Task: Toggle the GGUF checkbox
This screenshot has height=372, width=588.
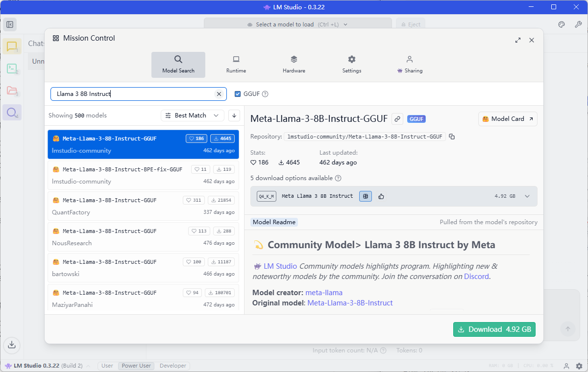Action: (238, 94)
